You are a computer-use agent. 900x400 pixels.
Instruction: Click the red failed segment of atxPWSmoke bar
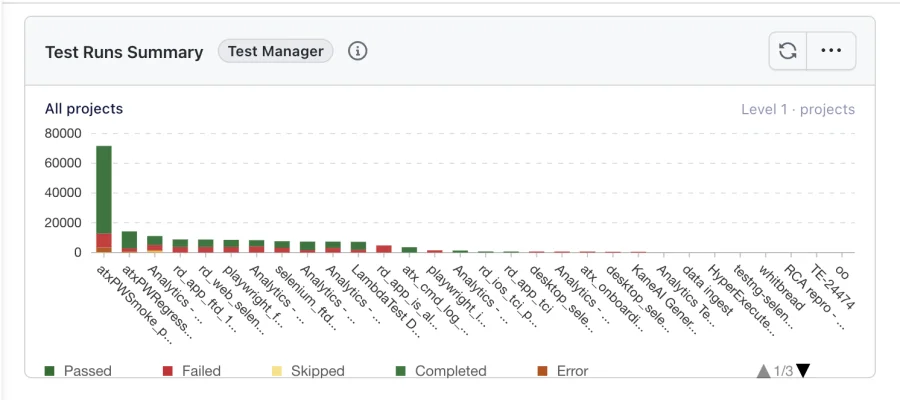click(104, 240)
